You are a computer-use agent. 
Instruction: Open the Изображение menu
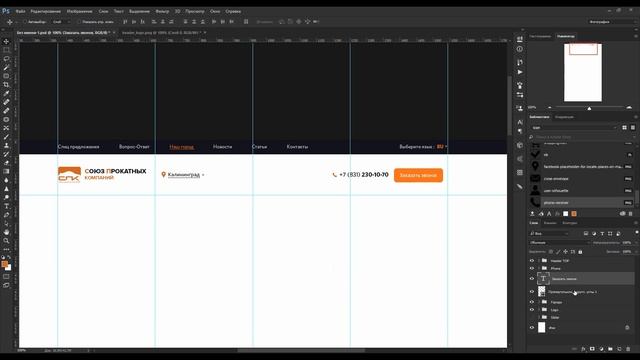[79, 11]
